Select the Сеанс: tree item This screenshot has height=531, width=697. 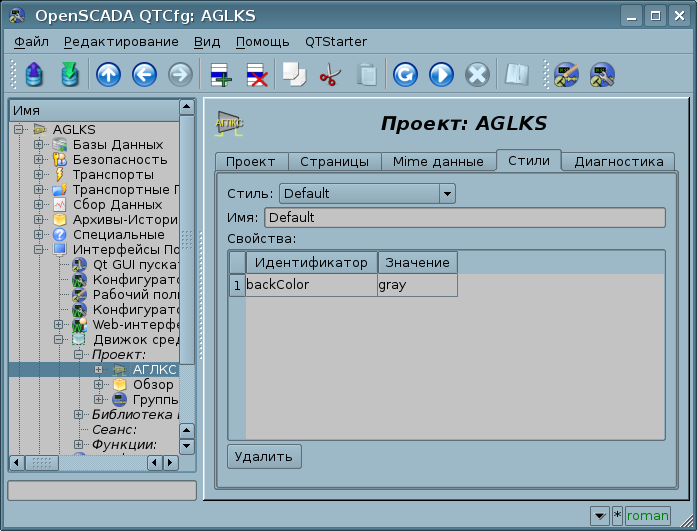114,430
